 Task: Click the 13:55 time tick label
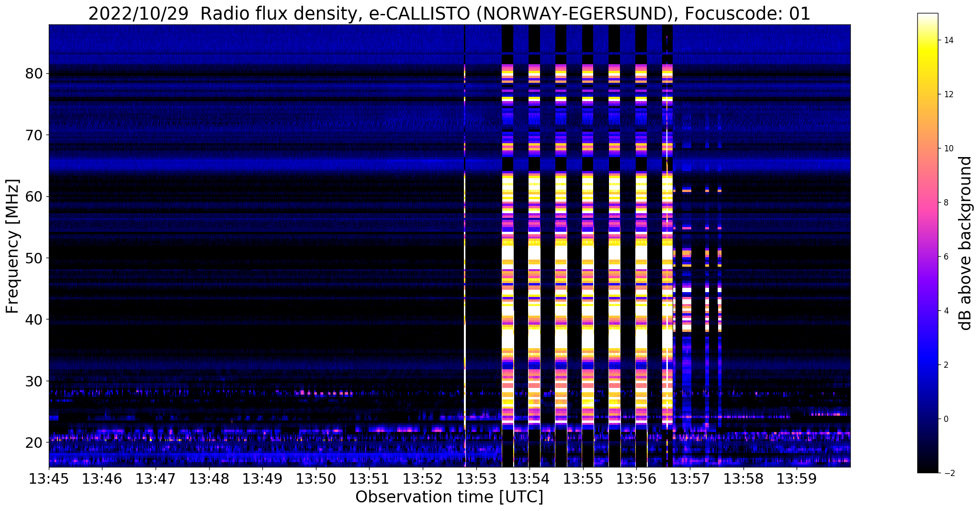pos(583,478)
